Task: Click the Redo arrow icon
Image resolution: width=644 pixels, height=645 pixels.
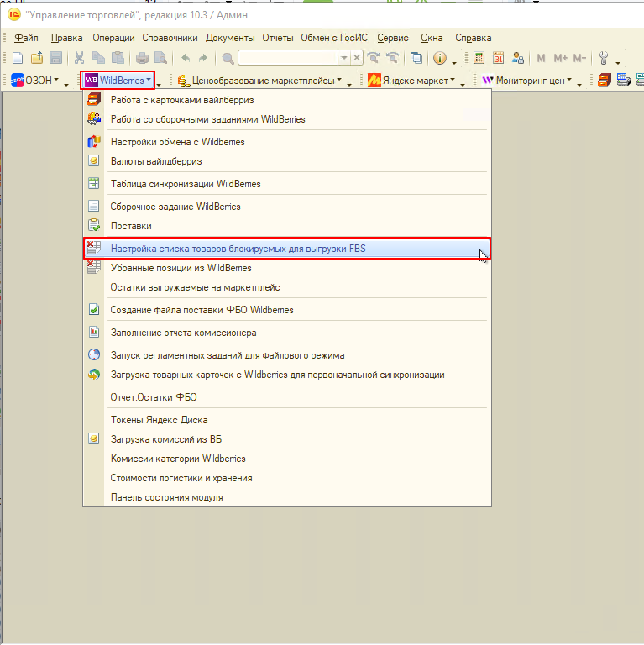Action: click(x=203, y=58)
